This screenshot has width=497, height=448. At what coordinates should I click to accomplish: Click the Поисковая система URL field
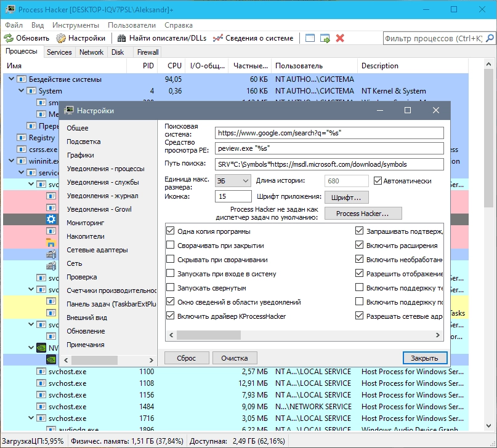pyautogui.click(x=329, y=133)
